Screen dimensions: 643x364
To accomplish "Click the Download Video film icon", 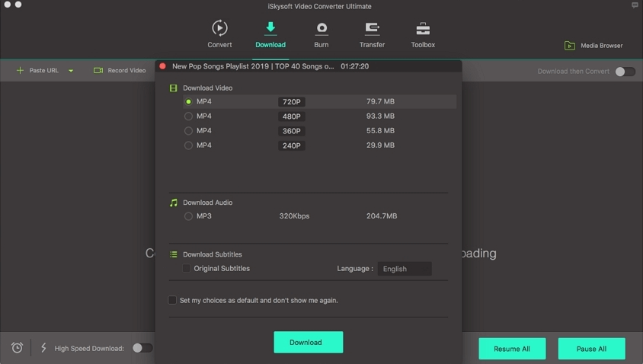I will 174,88.
